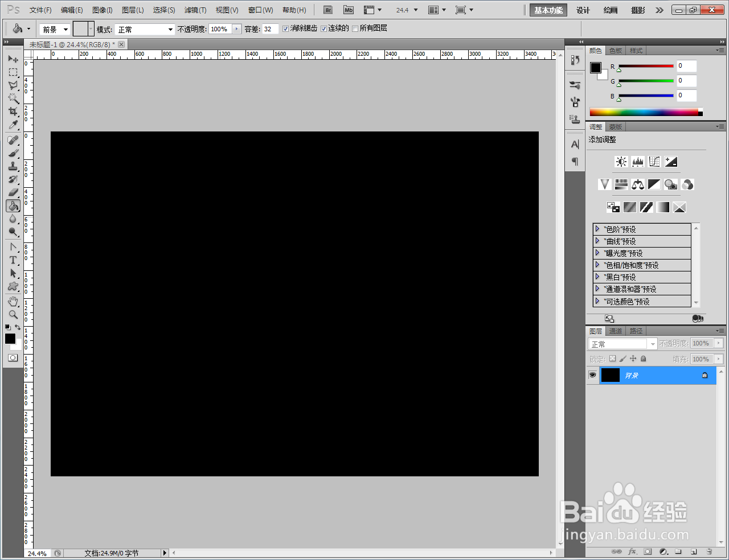Select the Move tool
Screen dimensions: 729x560
tap(13, 59)
